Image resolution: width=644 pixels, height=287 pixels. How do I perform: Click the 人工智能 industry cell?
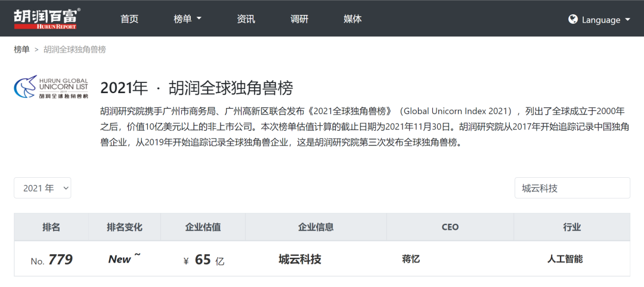[565, 259]
